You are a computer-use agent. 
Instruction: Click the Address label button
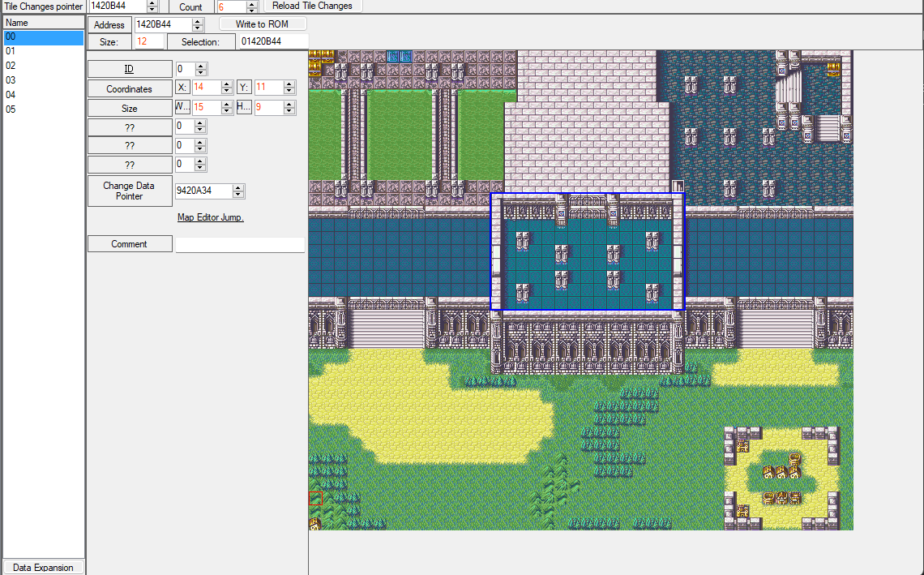point(109,25)
